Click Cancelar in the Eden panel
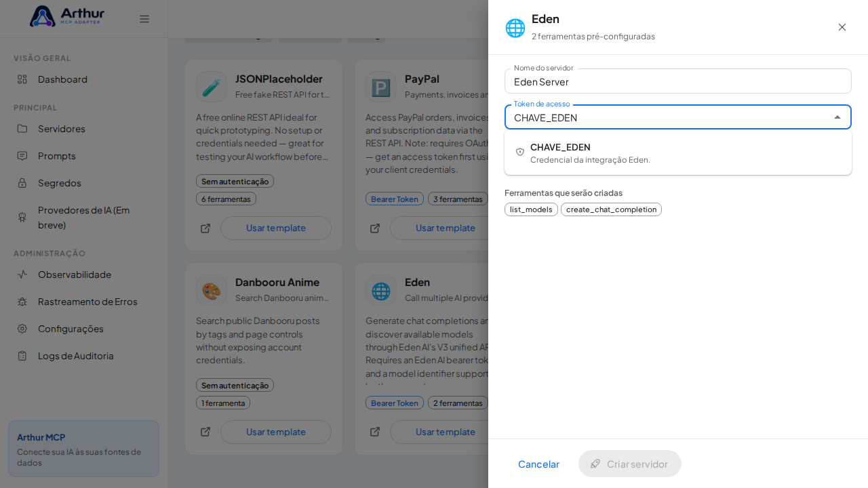Screen dimensions: 868x488 [x=538, y=464]
